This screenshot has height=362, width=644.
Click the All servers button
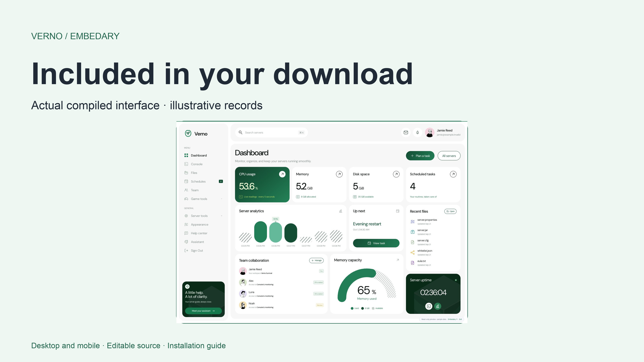tap(449, 156)
